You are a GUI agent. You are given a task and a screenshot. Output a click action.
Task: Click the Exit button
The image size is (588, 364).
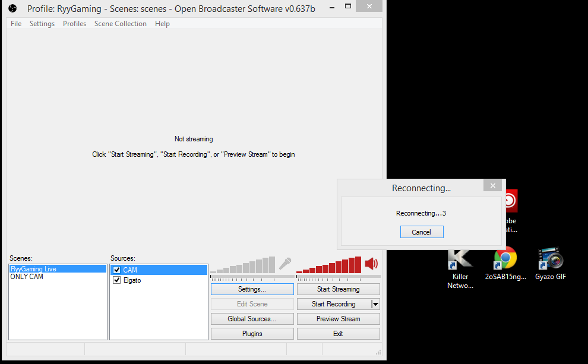(x=339, y=334)
